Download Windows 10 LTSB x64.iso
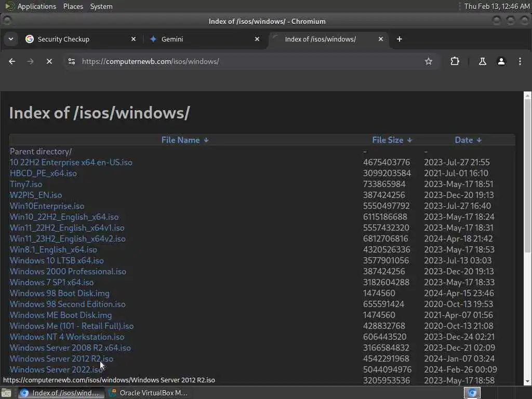This screenshot has height=399, width=532. pyautogui.click(x=57, y=260)
